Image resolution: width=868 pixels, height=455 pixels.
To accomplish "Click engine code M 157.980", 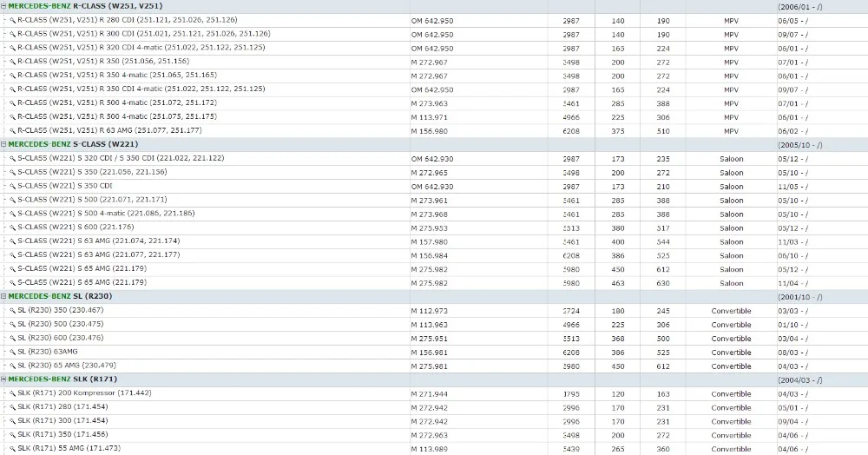I will (429, 242).
